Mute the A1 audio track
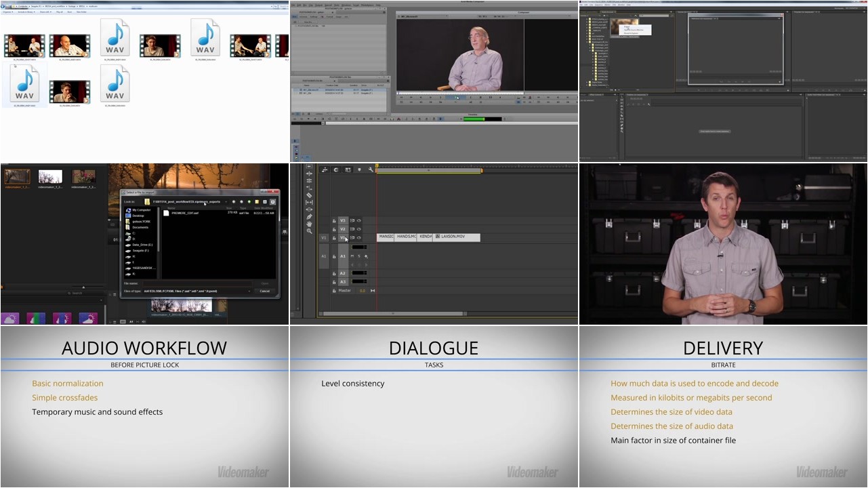The height and width of the screenshot is (488, 868). pos(352,256)
